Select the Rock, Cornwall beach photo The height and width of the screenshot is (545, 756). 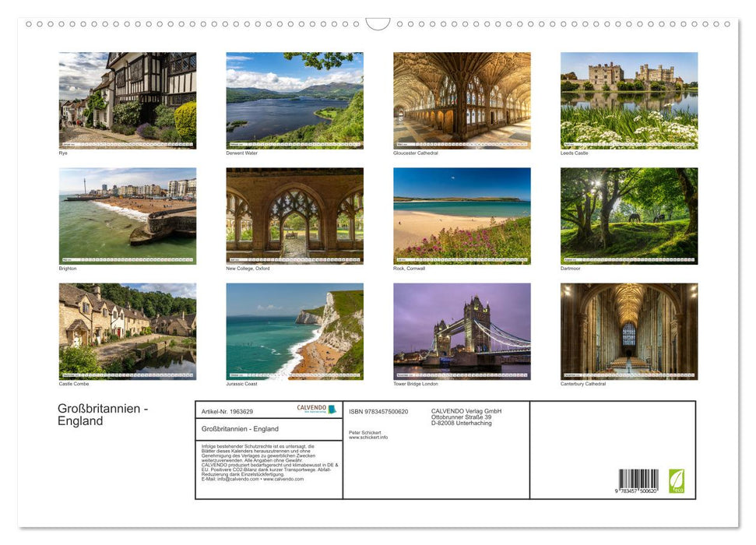coord(462,216)
